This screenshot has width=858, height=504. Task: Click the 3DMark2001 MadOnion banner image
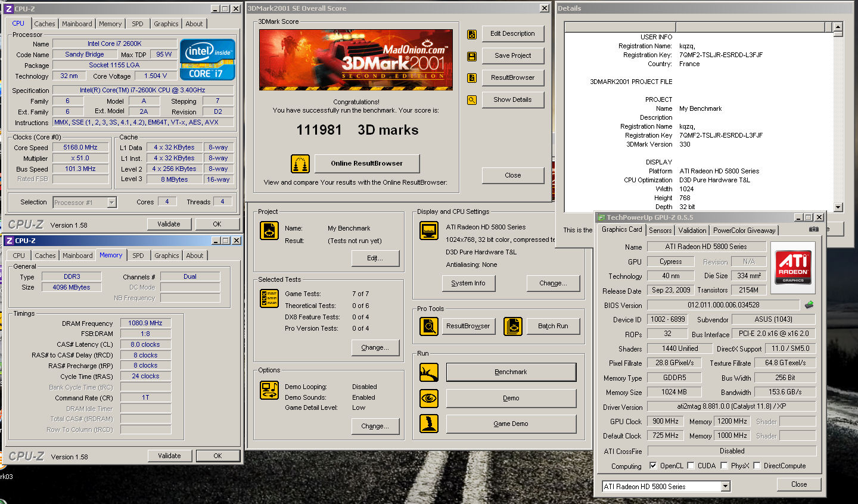tap(356, 60)
